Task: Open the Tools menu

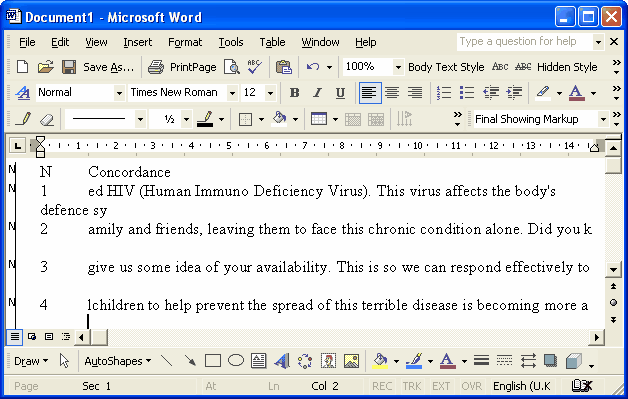Action: 231,42
